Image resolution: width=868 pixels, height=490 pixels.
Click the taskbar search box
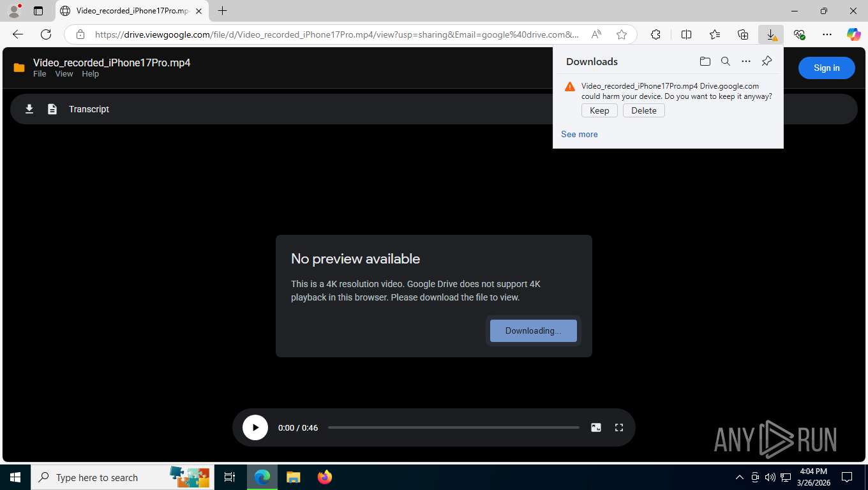click(x=123, y=477)
